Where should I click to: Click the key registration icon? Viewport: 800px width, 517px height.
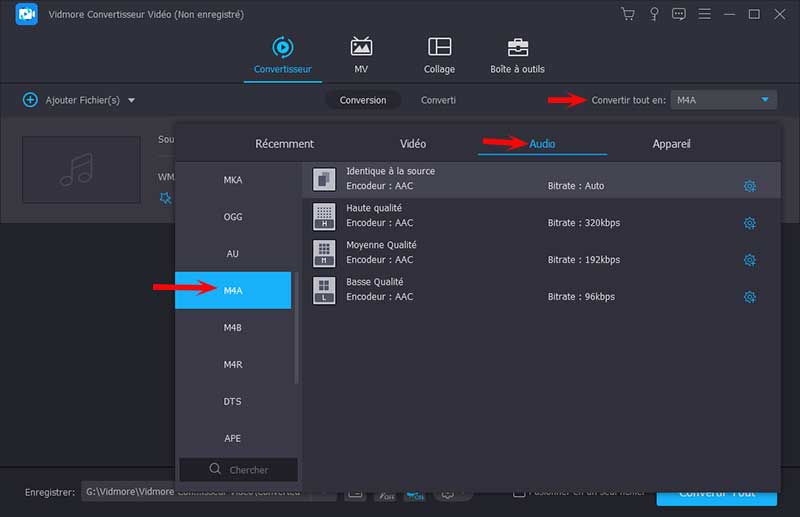[x=654, y=14]
